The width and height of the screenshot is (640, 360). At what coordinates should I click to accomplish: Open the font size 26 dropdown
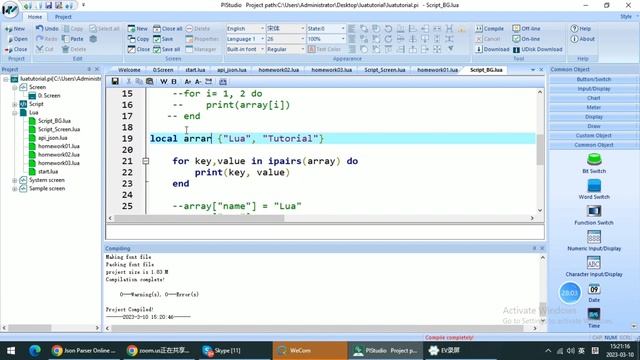[x=285, y=39]
